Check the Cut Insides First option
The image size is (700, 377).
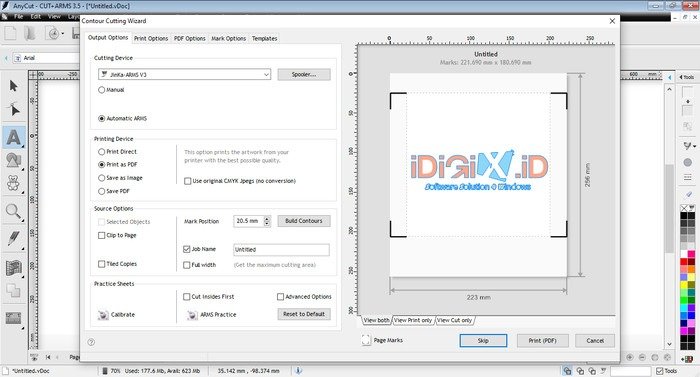[x=187, y=297]
